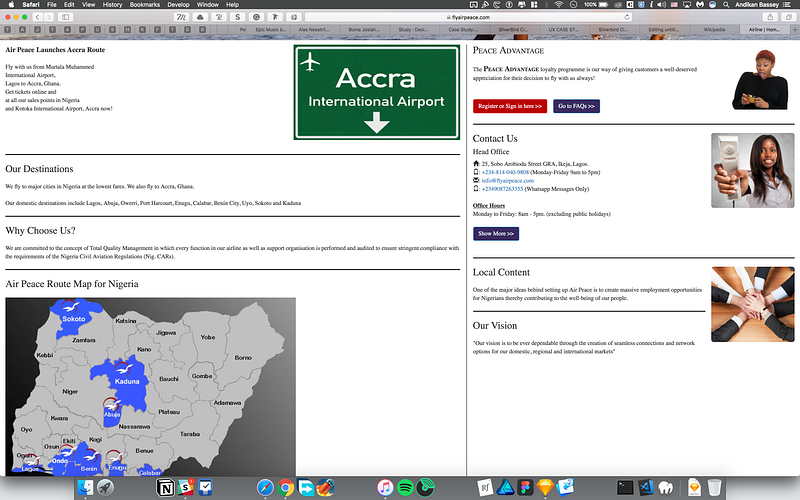Open Safari compass icon in Dock
Screen dimensions: 800x500
[265, 488]
